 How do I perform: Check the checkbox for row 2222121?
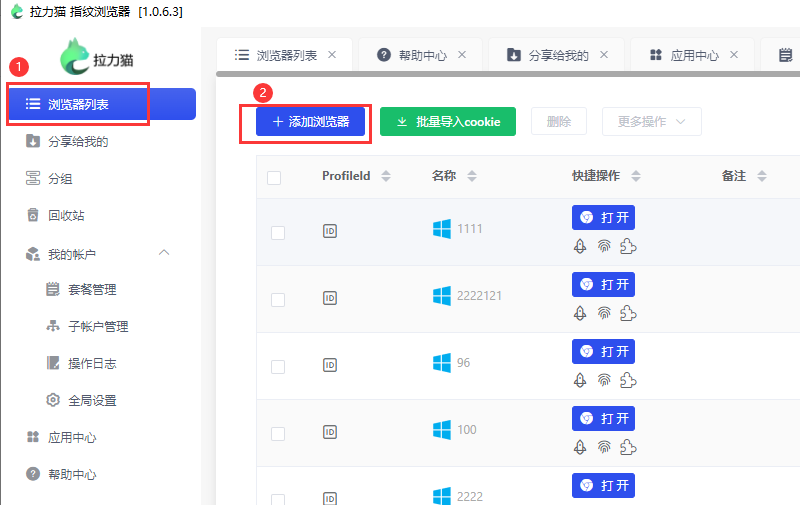click(278, 300)
